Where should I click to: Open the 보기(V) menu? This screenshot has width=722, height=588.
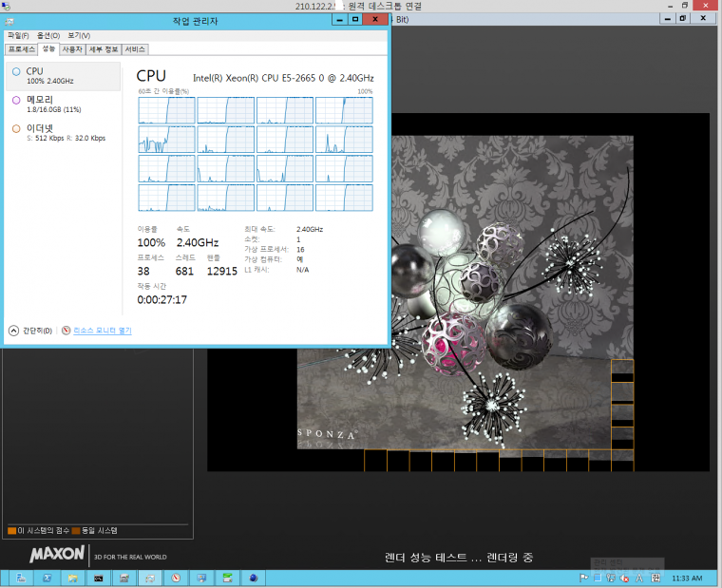tap(79, 35)
